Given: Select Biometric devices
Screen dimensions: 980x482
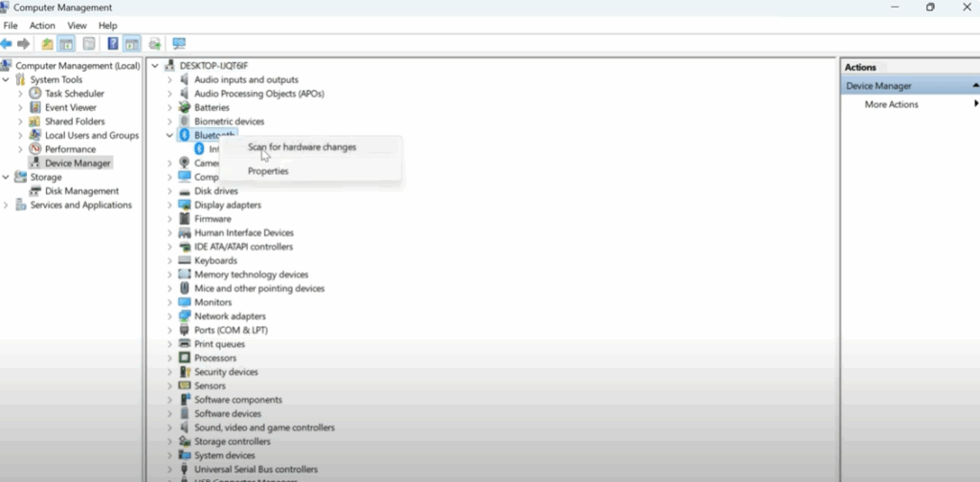Looking at the screenshot, I should (229, 121).
